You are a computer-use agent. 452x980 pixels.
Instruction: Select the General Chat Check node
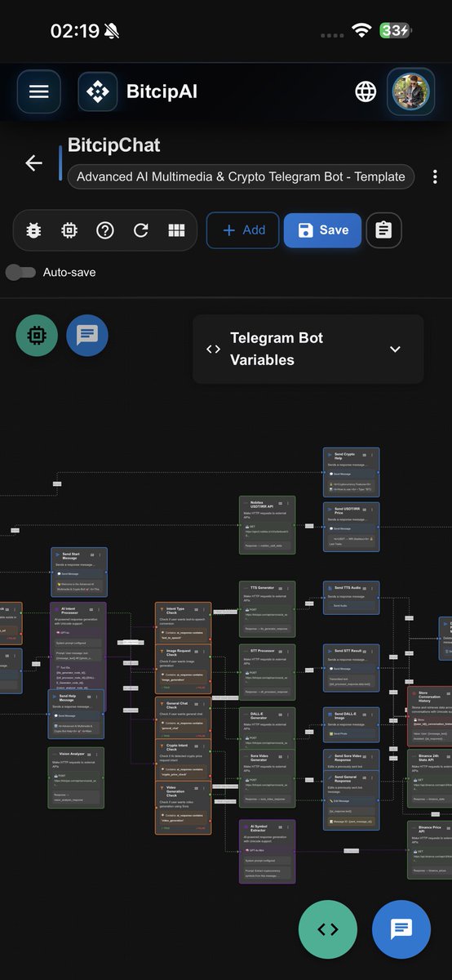click(183, 717)
